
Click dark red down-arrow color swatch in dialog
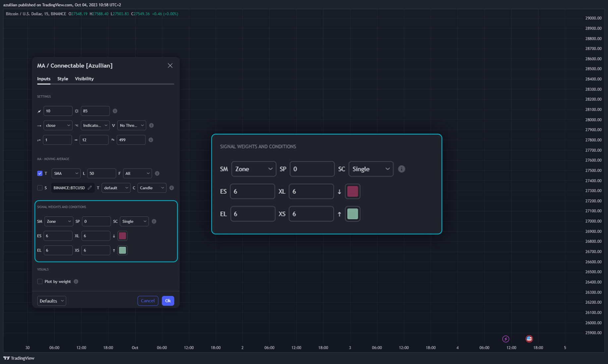pyautogui.click(x=123, y=236)
